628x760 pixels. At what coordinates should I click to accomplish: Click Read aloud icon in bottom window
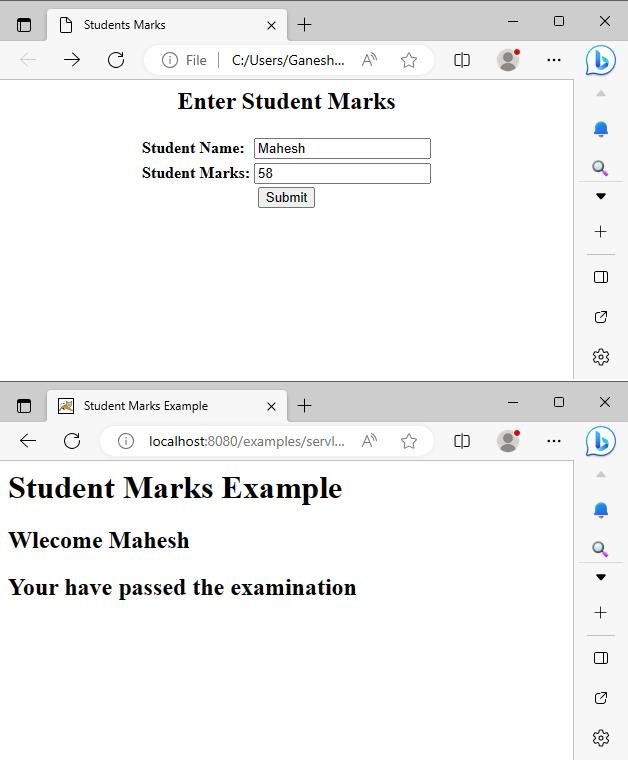(369, 441)
